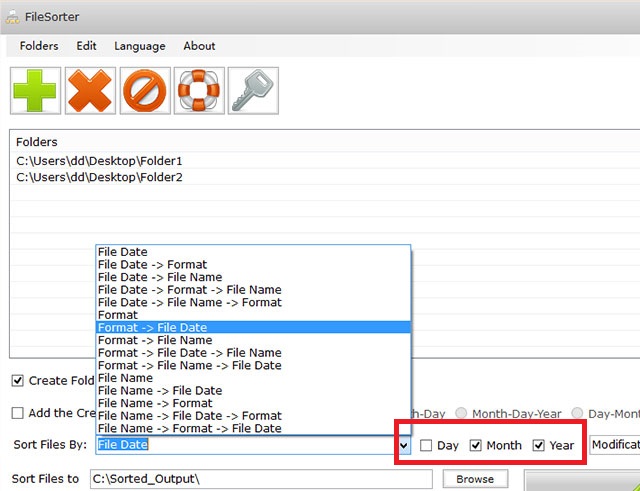
Task: Select 'File Name -> File Date' option
Action: tap(253, 391)
